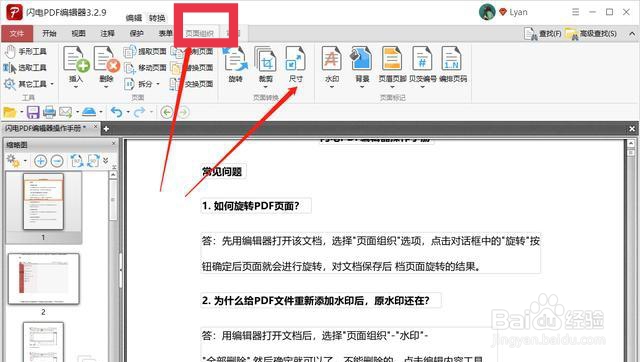Screen dimensions: 640x362
Task: Expand the arrow under 插入
Action: [76, 87]
